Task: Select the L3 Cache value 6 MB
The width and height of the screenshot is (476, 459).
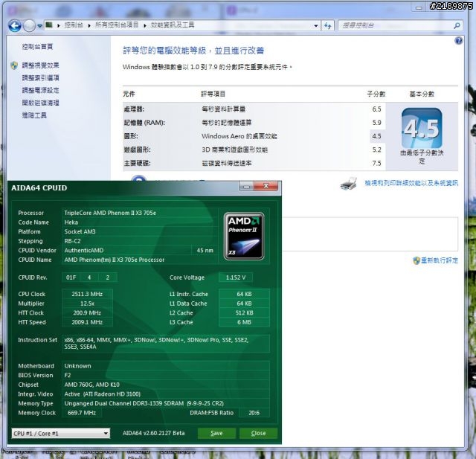Action: tap(244, 322)
